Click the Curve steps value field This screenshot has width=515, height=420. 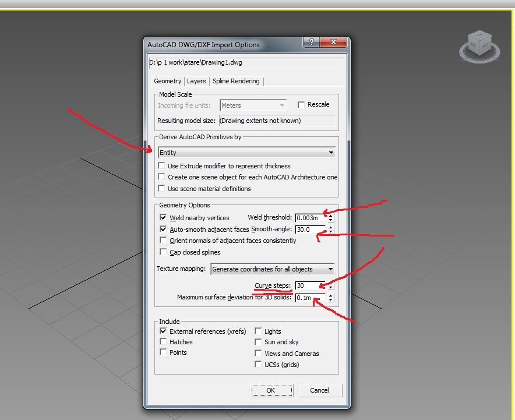click(x=311, y=285)
